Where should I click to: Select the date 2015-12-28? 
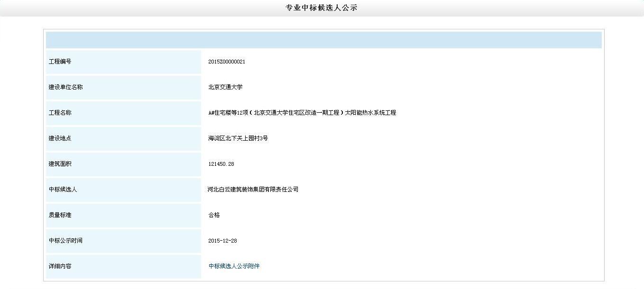click(222, 241)
